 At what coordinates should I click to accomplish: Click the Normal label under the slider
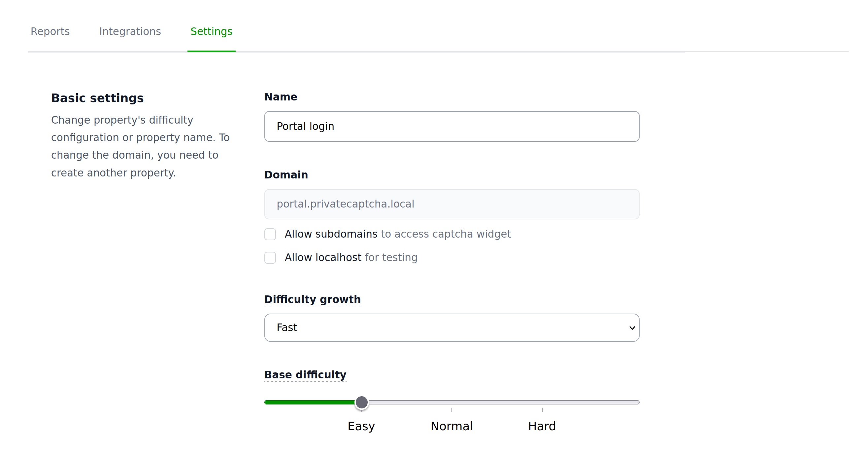pyautogui.click(x=451, y=426)
